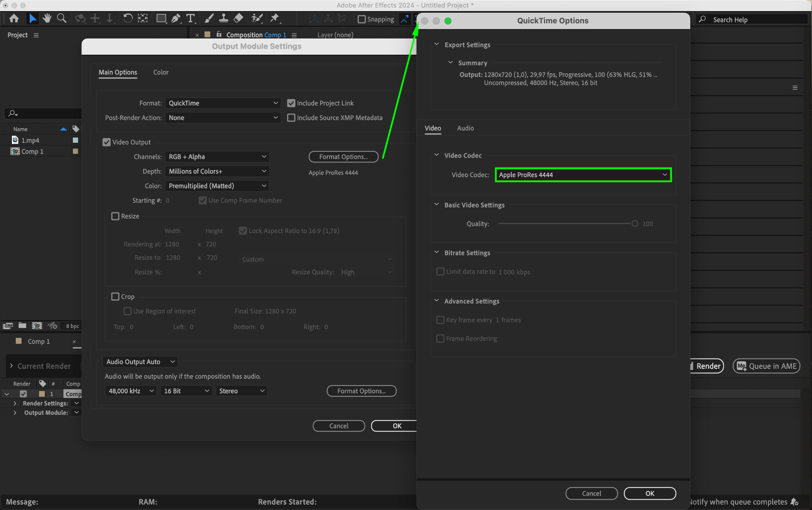Click the Home icon in toolbar
This screenshot has height=510, width=812.
click(x=14, y=18)
